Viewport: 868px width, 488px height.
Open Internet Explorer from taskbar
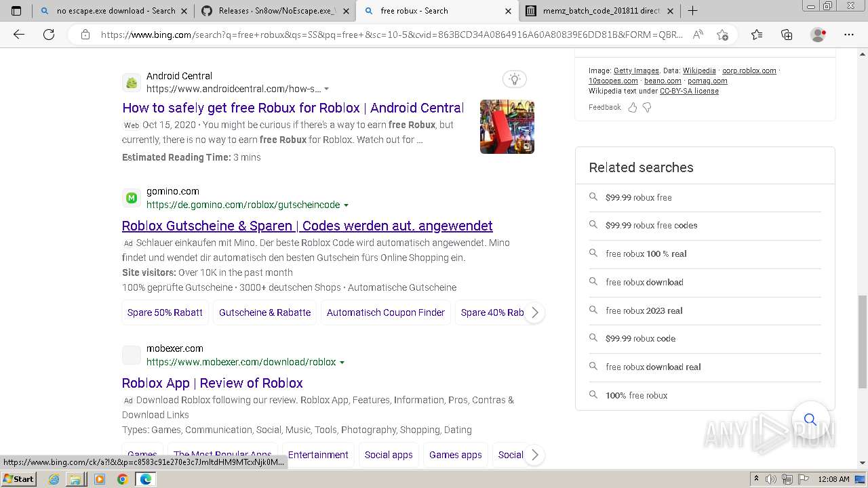[x=54, y=479]
